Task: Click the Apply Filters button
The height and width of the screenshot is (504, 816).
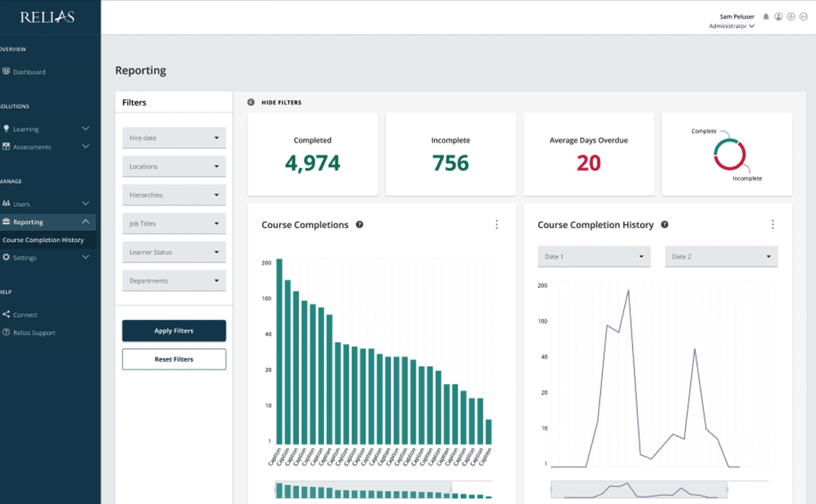Action: [174, 331]
